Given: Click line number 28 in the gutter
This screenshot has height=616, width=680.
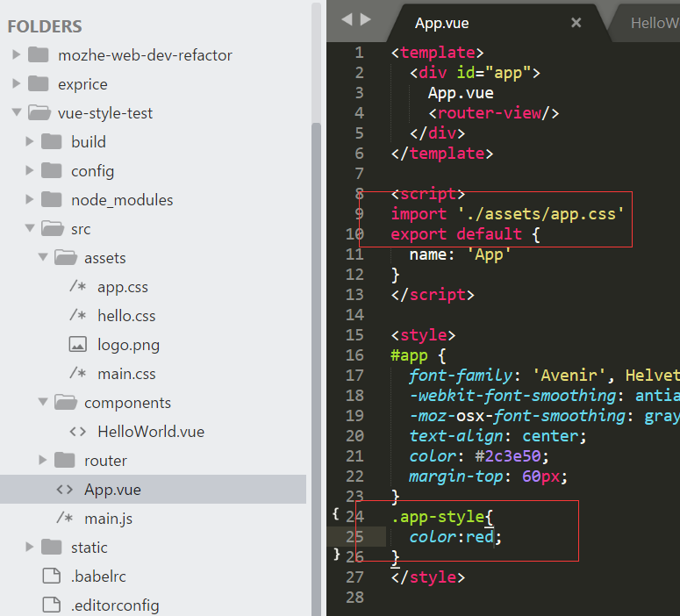Looking at the screenshot, I should pos(354,598).
